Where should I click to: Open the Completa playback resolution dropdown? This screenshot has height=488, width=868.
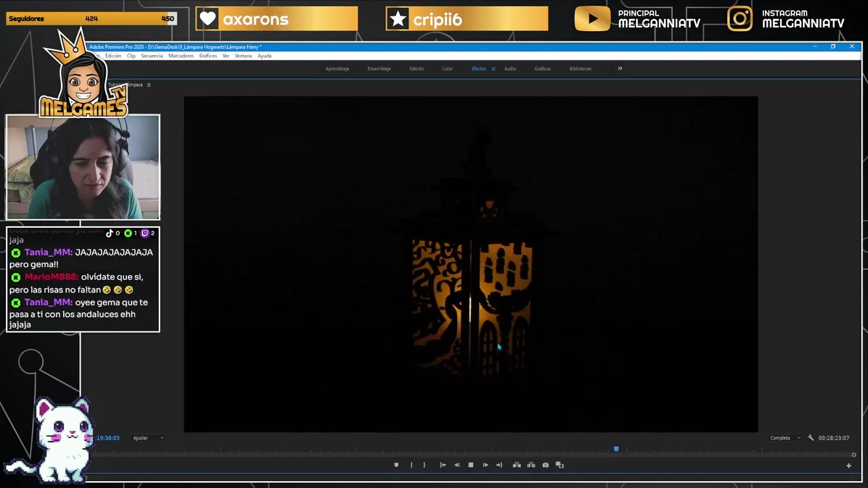coord(785,438)
